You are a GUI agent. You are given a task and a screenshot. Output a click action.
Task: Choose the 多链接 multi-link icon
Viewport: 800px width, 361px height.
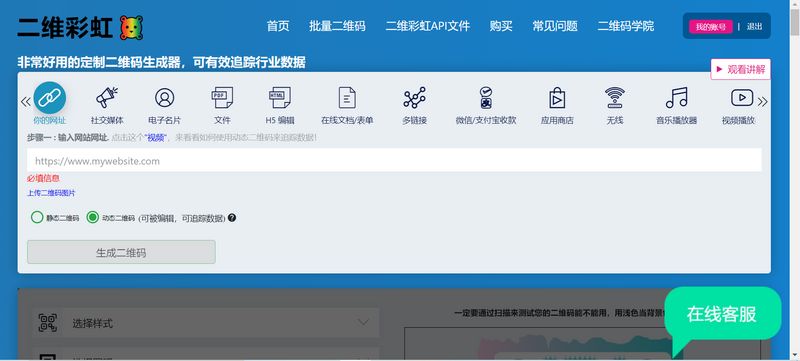tap(414, 97)
